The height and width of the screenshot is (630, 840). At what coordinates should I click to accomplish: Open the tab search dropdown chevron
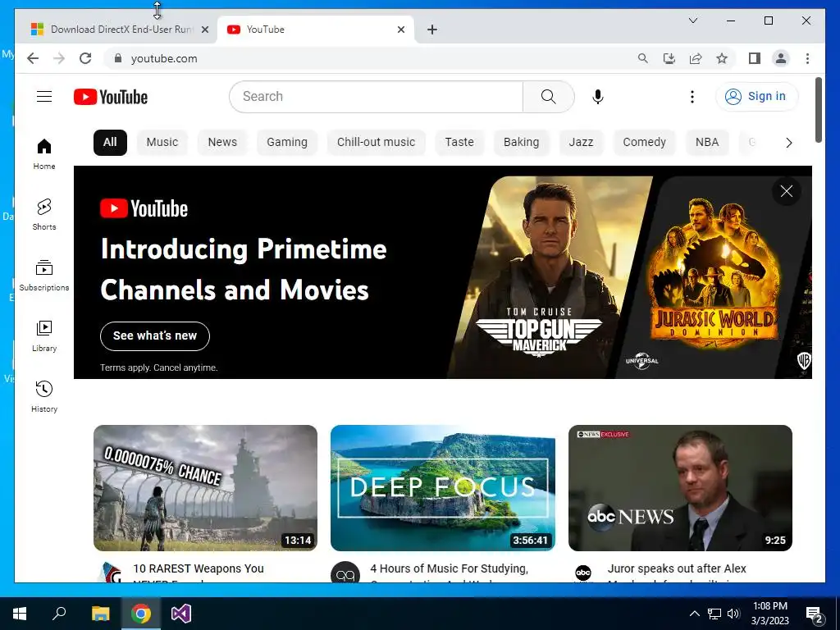692,21
